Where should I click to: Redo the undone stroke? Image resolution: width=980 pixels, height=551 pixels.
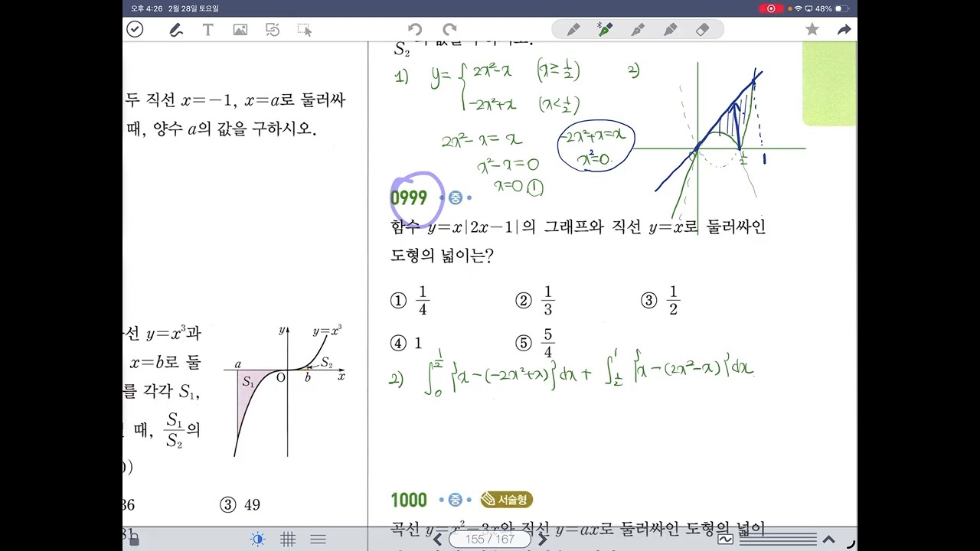[449, 30]
